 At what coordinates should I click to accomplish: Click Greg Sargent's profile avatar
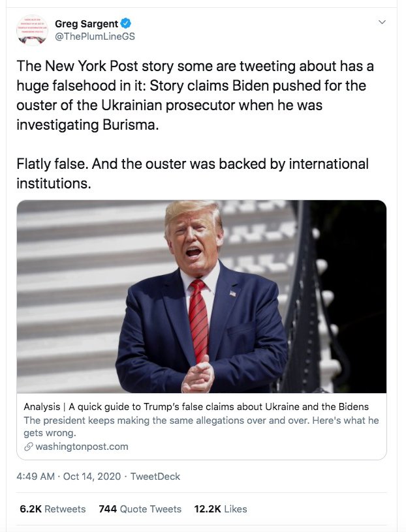pyautogui.click(x=32, y=30)
